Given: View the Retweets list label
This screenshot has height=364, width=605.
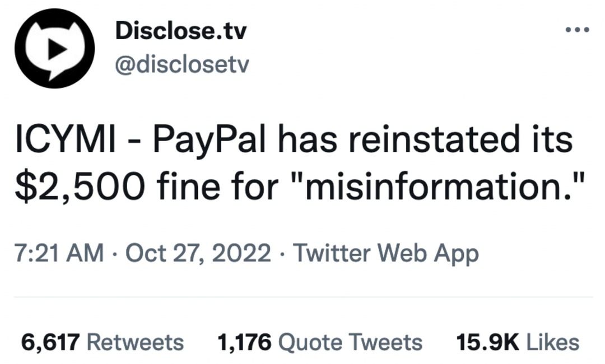Looking at the screenshot, I should click(136, 342).
